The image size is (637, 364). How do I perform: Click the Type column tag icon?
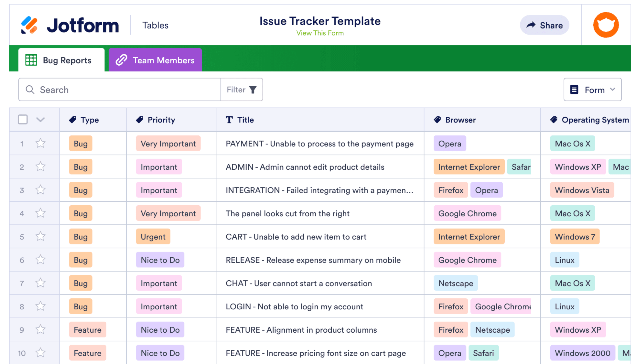[73, 120]
